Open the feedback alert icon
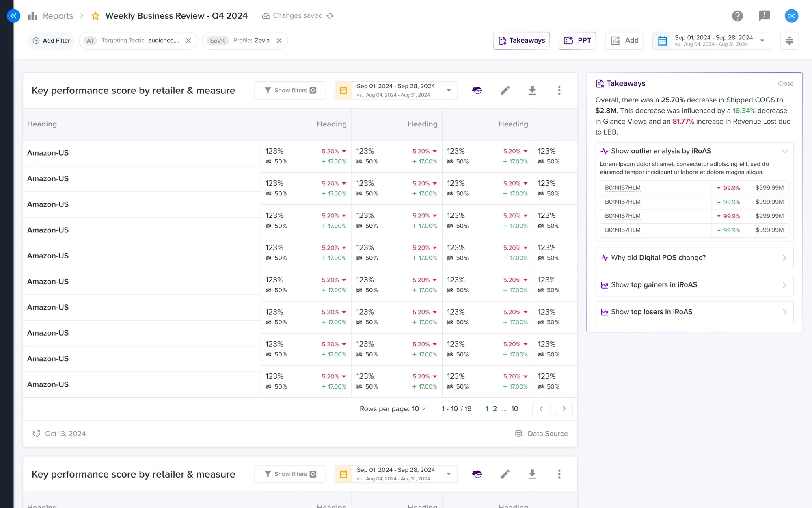This screenshot has height=508, width=812. (764, 16)
